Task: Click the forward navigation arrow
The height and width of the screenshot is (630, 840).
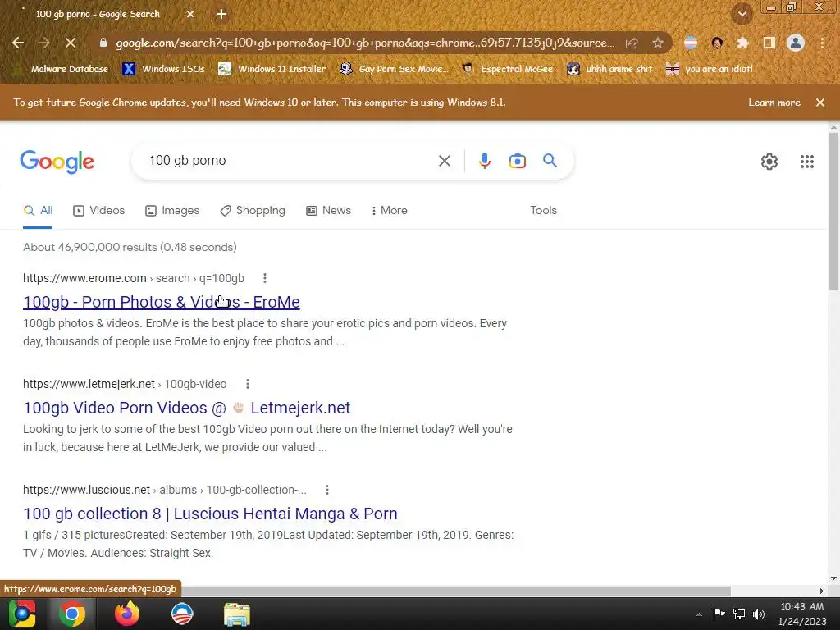Action: tap(44, 43)
